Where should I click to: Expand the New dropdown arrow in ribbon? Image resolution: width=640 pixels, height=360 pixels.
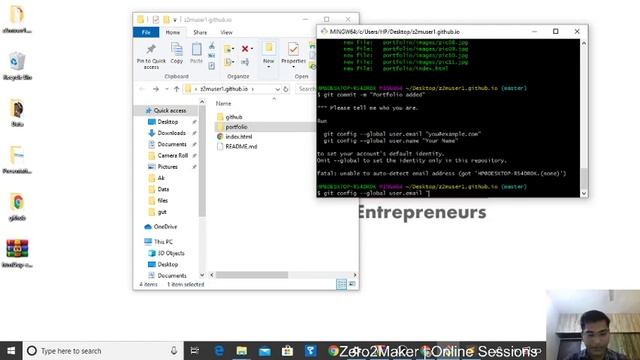coord(269,67)
